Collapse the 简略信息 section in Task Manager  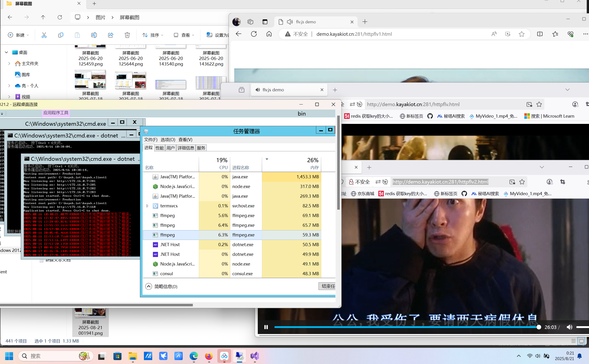[x=149, y=286]
